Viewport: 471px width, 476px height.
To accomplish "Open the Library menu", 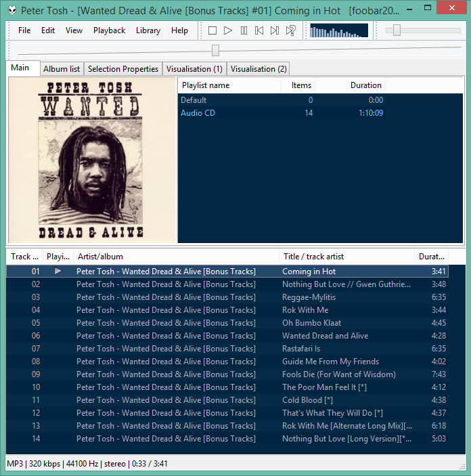I will pyautogui.click(x=148, y=30).
